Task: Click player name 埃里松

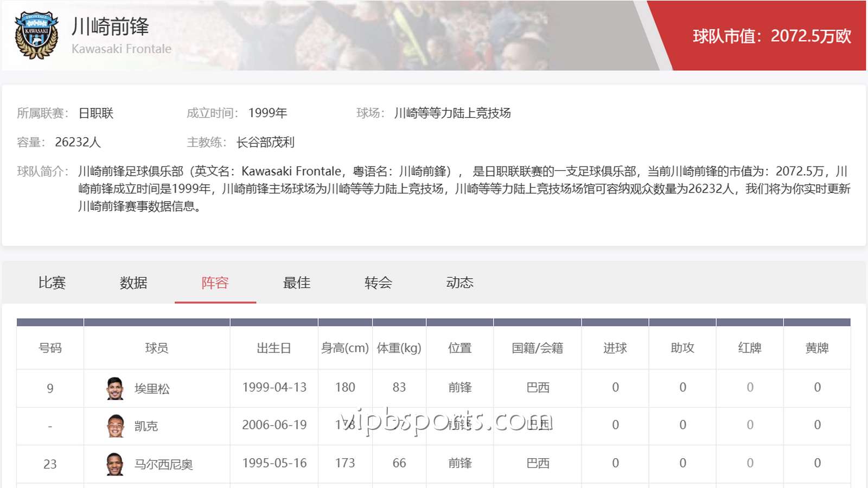Action: (152, 389)
